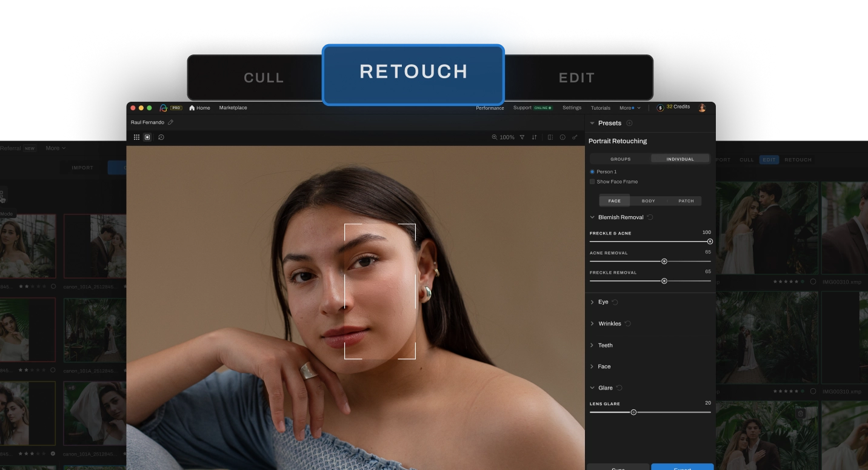This screenshot has width=868, height=470.
Task: Select the single image view icon
Action: 147,137
